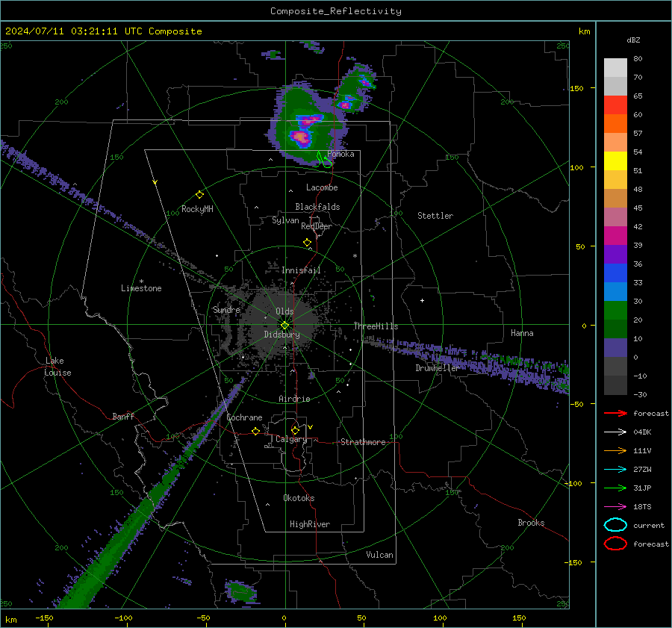This screenshot has width=672, height=628.
Task: Select the RedDeer city label
Action: click(317, 226)
